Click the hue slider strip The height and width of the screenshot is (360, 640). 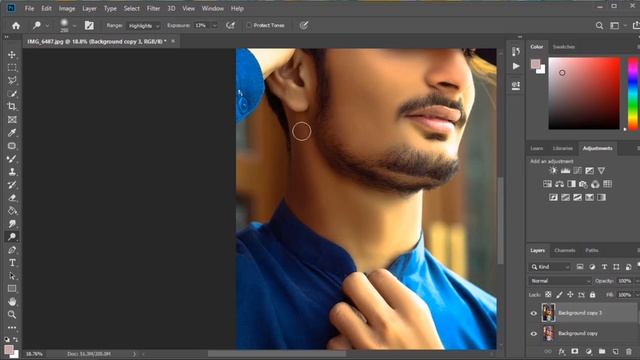pyautogui.click(x=633, y=93)
